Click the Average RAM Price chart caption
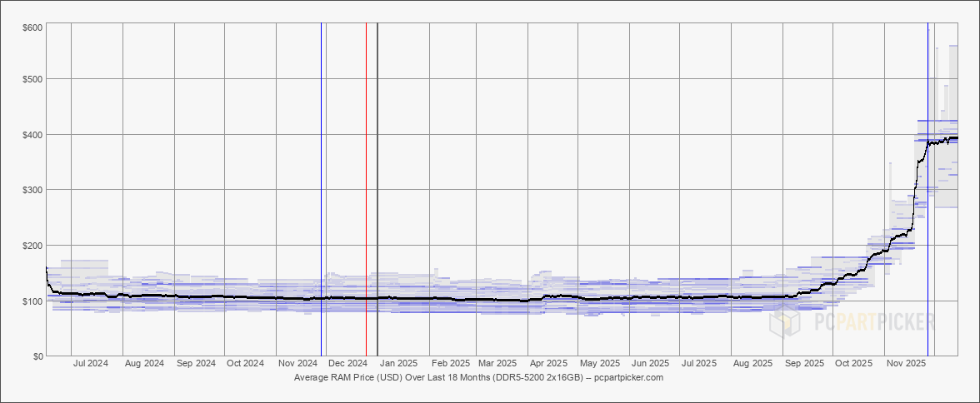Viewport: 980px width, 403px height. pos(478,378)
